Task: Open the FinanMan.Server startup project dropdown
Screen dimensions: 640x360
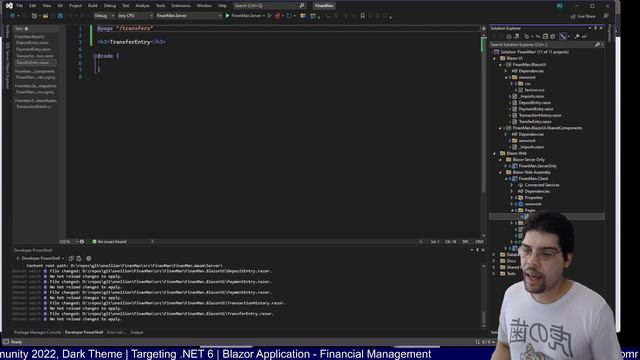Action: pos(189,16)
